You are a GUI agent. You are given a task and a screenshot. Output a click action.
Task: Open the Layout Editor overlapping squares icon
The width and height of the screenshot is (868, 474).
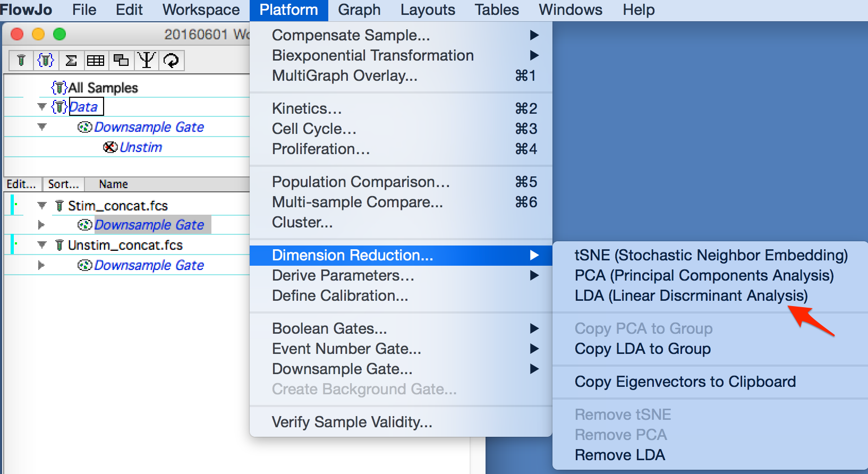[x=121, y=61]
